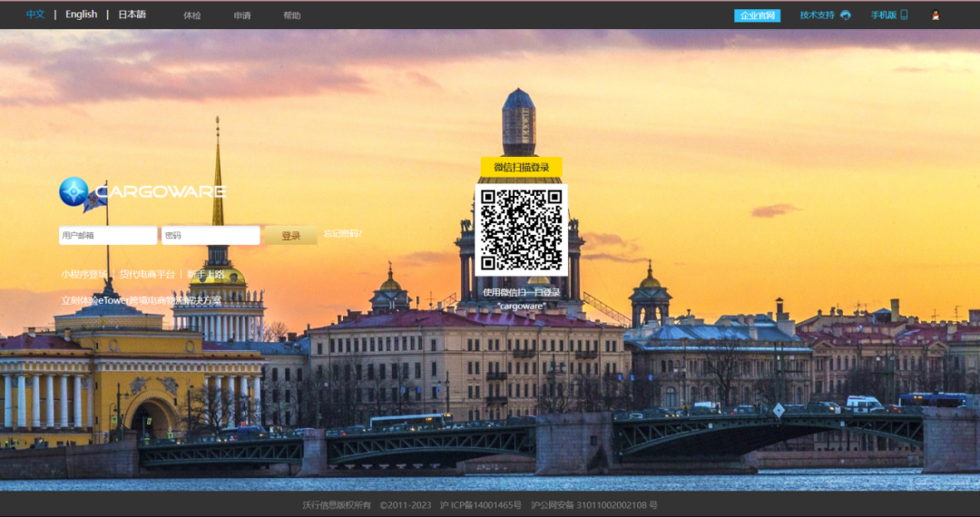Open the 申请 menu item
Viewport: 980px width, 517px height.
tap(242, 15)
